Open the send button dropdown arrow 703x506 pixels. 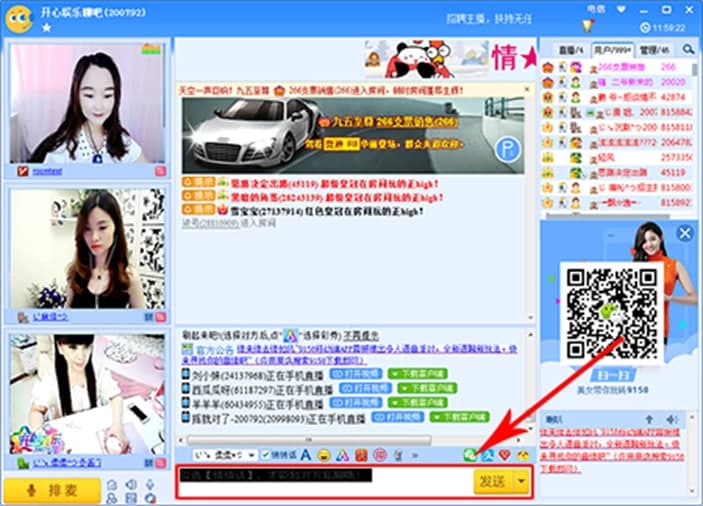click(x=521, y=481)
